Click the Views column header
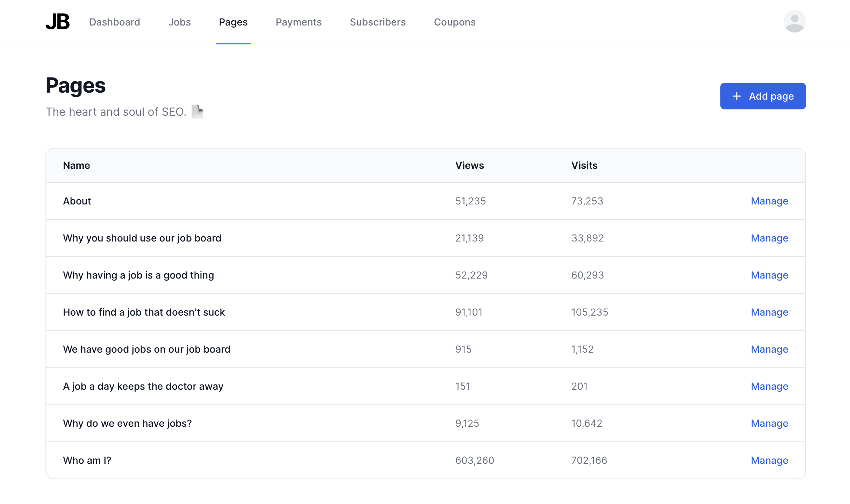850x504 pixels. pyautogui.click(x=470, y=165)
